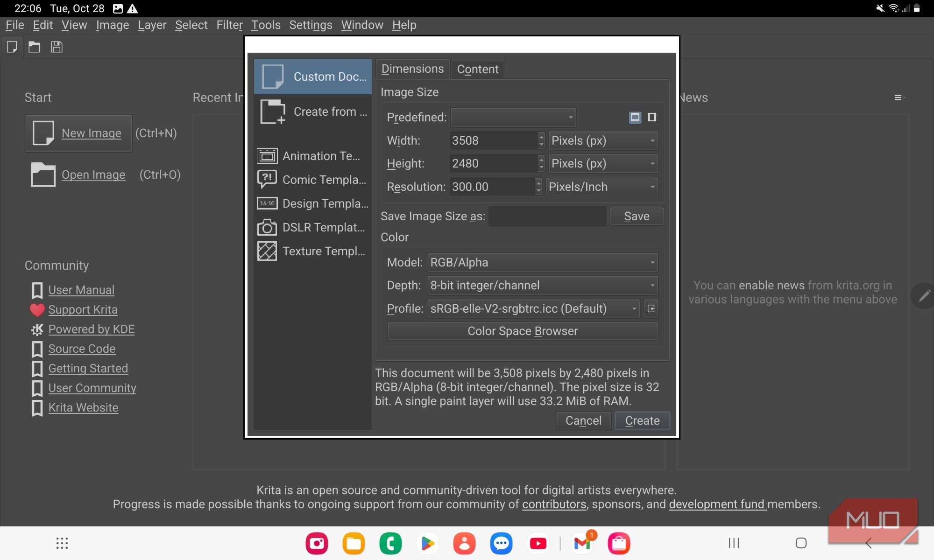Switch to the Dimensions tab
The height and width of the screenshot is (560, 934).
click(x=412, y=69)
